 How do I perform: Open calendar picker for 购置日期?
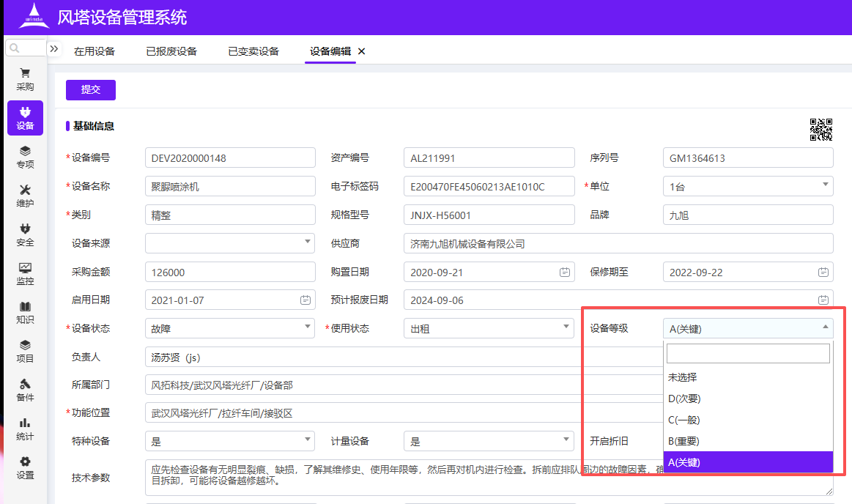(565, 273)
